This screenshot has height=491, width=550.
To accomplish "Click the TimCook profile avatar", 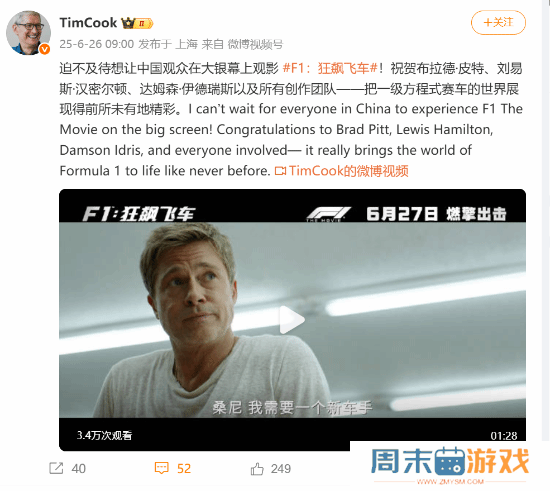I will [28, 33].
